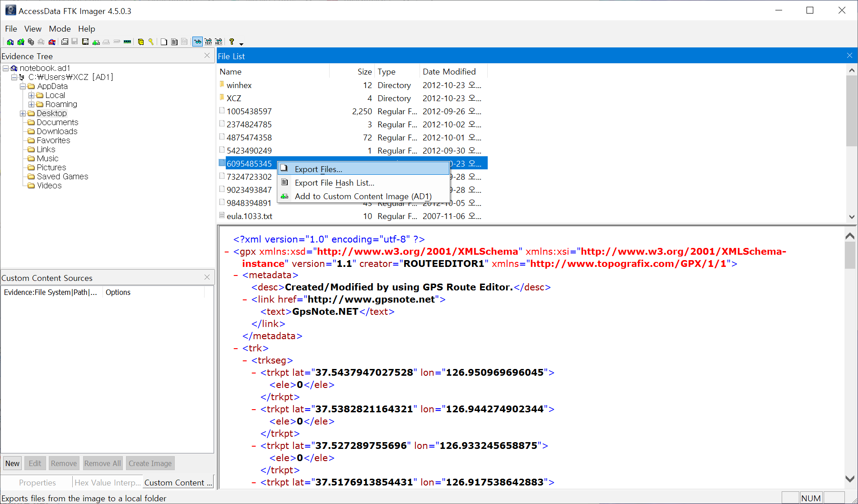Click the Export Files menu entry icon
This screenshot has height=504, width=858.
click(284, 168)
